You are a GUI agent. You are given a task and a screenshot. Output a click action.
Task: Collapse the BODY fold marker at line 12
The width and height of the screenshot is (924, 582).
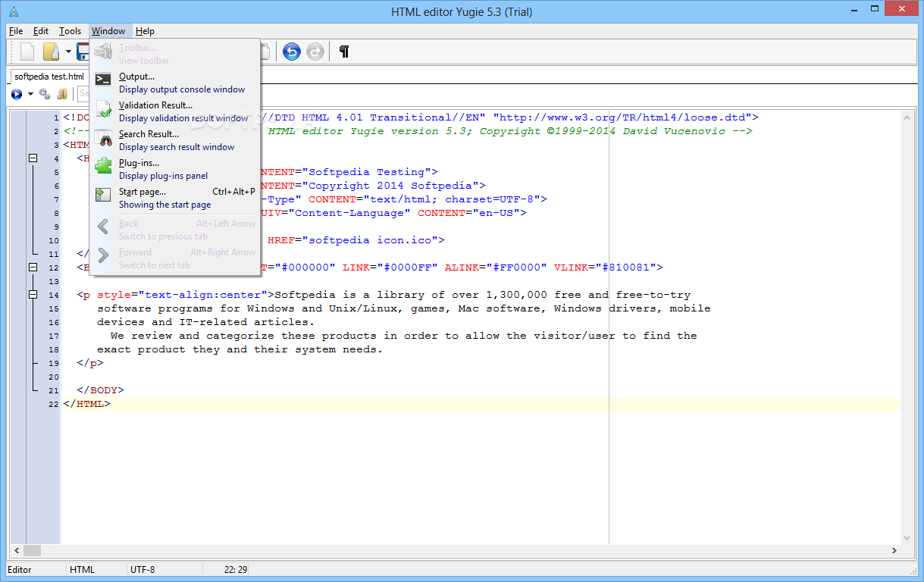click(x=33, y=268)
